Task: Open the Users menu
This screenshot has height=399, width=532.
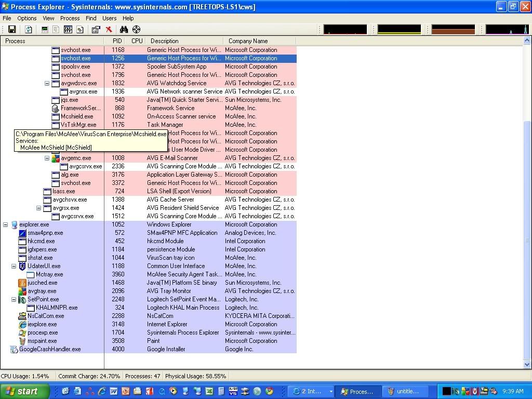Action: pos(109,18)
